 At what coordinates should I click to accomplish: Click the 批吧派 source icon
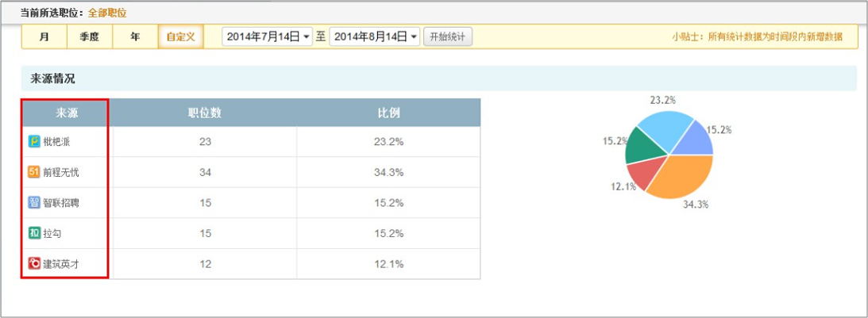[34, 141]
